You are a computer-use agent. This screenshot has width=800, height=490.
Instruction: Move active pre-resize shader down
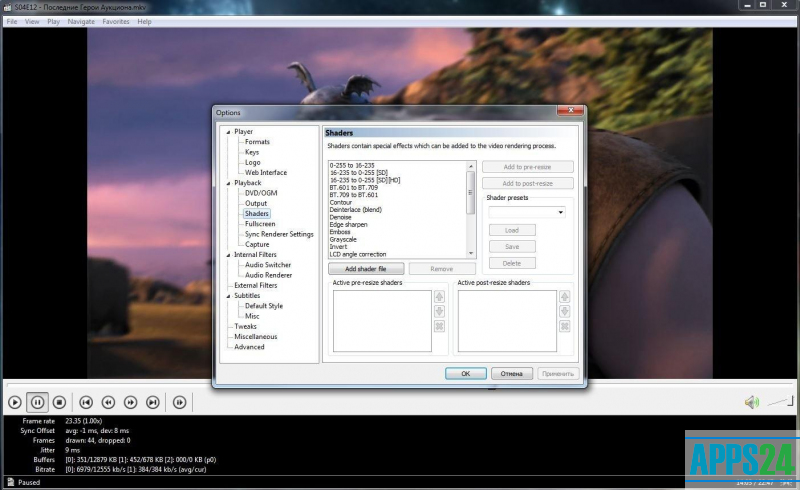(439, 311)
